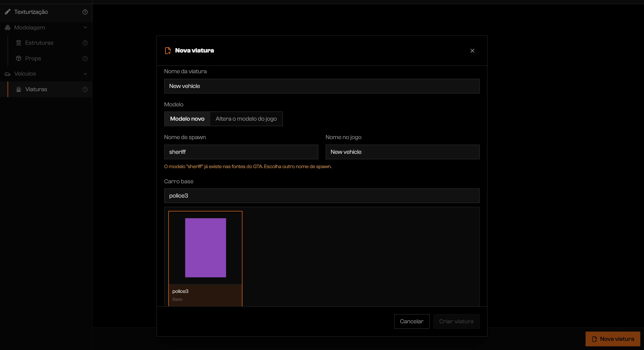Focus the Nome no jogo field
The width and height of the screenshot is (644, 350).
click(x=402, y=152)
